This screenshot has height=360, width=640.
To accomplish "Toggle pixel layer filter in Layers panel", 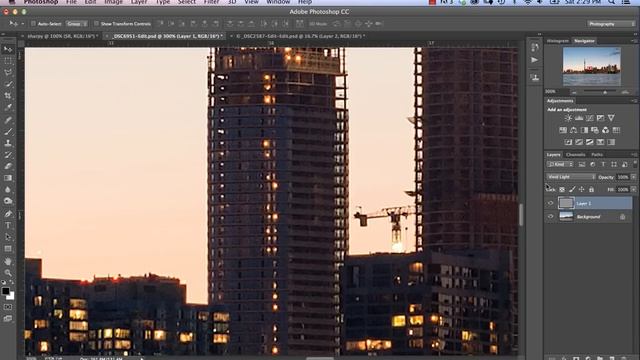I will coord(582,164).
